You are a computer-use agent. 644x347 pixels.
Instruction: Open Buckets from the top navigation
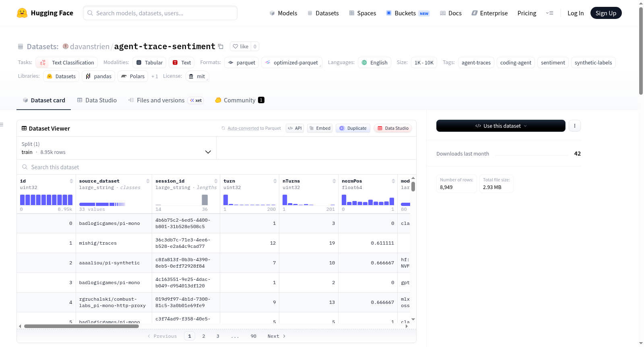point(408,13)
